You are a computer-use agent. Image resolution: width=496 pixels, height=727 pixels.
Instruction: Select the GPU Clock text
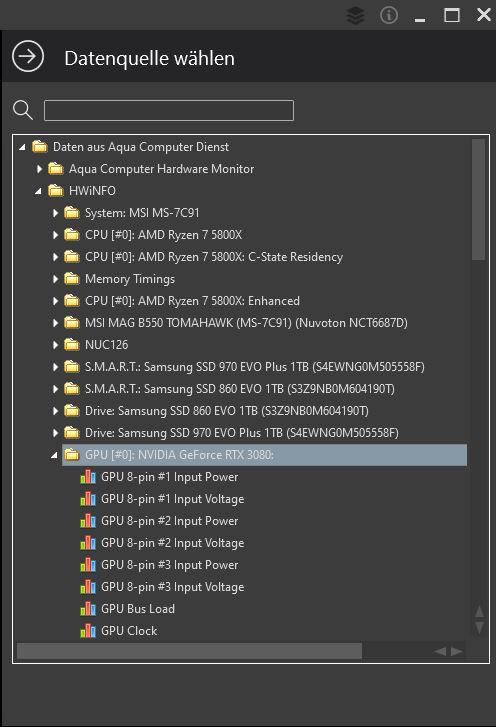click(x=129, y=631)
